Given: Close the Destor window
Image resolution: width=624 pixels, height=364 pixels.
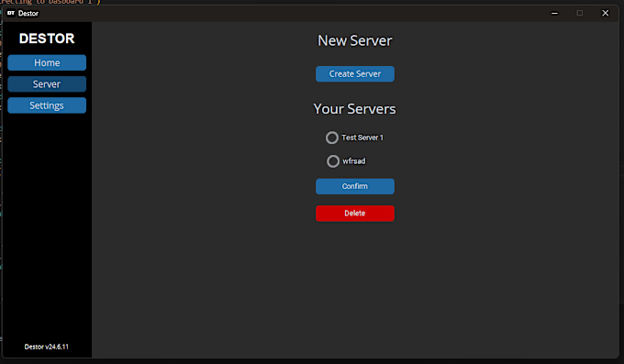Looking at the screenshot, I should click(x=606, y=13).
